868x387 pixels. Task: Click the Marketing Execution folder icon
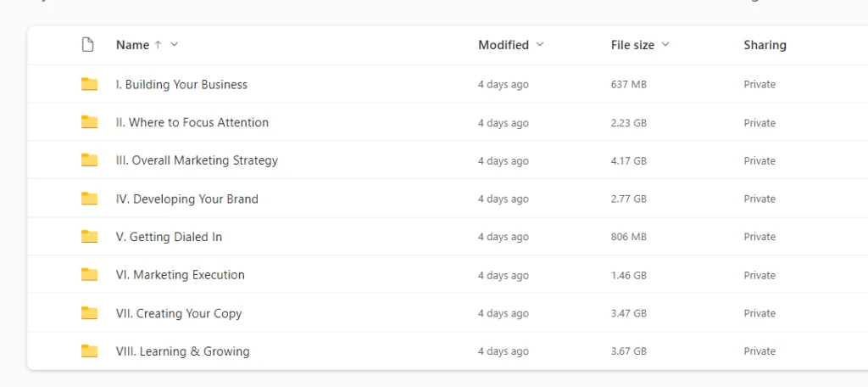click(89, 275)
